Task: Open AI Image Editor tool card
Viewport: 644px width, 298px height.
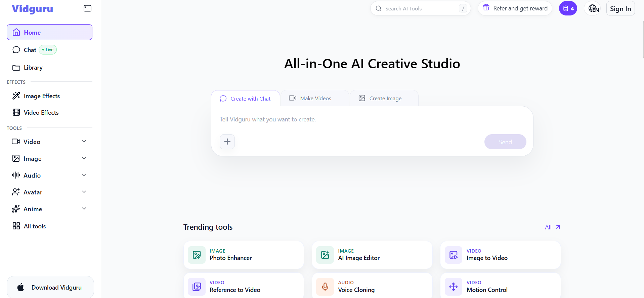Action: [372, 255]
